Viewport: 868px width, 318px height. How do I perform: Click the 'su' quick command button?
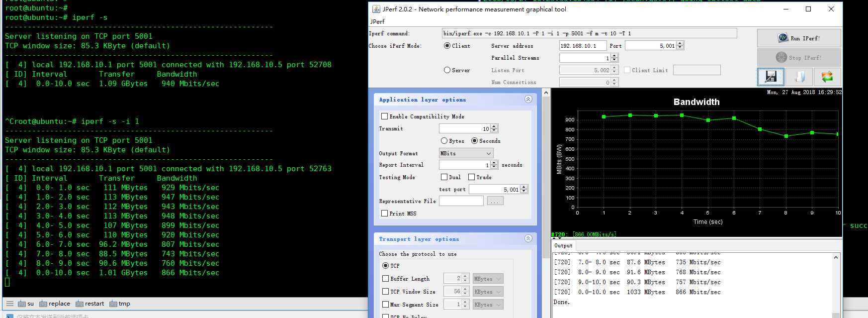coord(26,304)
